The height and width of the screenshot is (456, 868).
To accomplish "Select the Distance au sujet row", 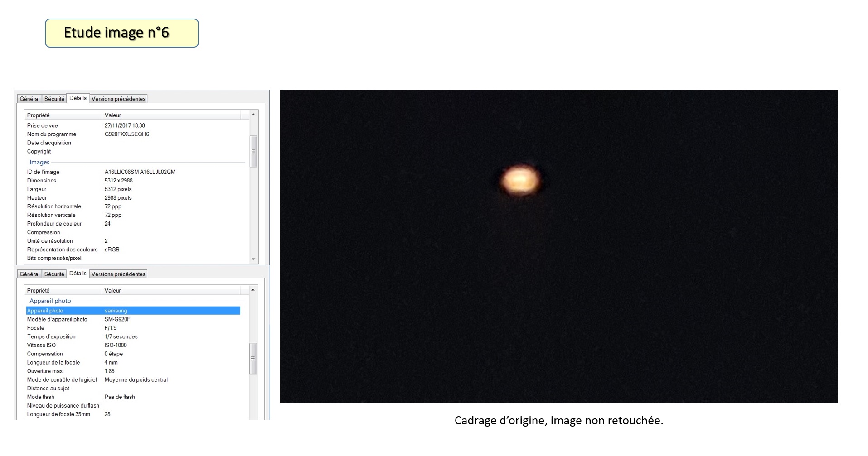I will click(x=133, y=388).
